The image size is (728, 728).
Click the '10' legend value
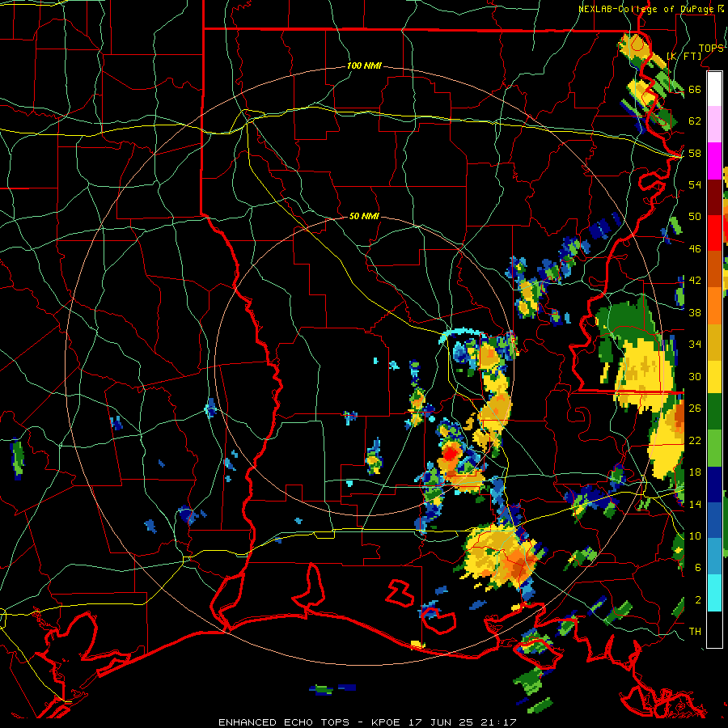695,535
